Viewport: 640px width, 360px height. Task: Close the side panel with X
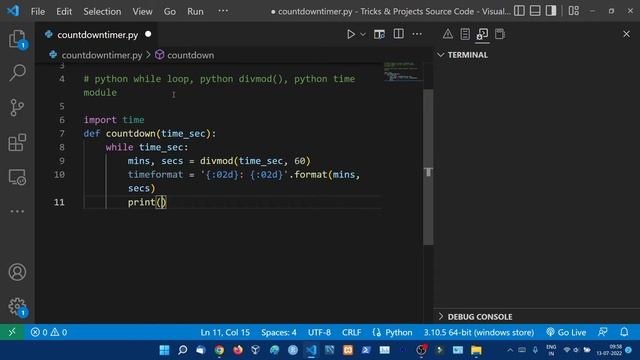tap(627, 34)
